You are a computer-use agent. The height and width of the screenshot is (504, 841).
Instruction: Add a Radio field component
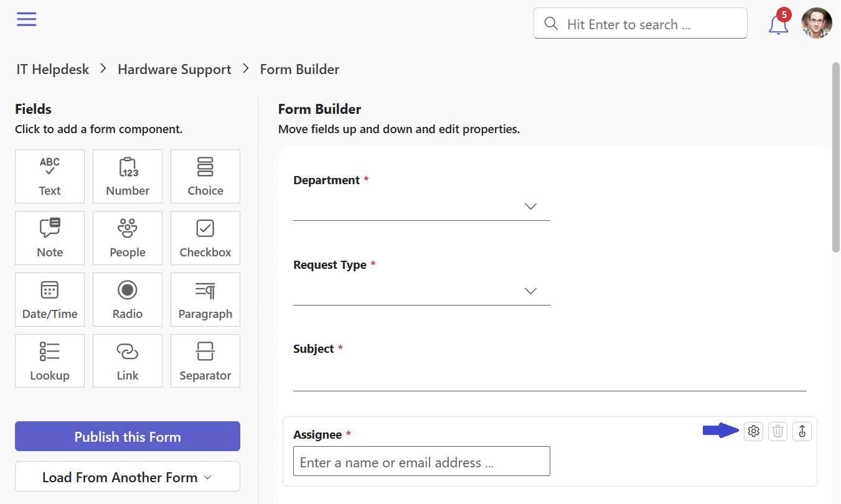(128, 299)
